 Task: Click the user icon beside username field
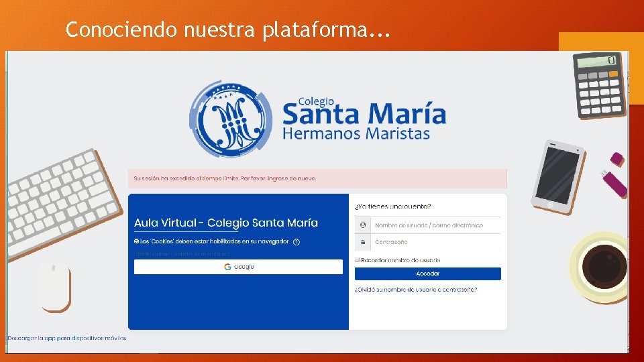pyautogui.click(x=363, y=225)
